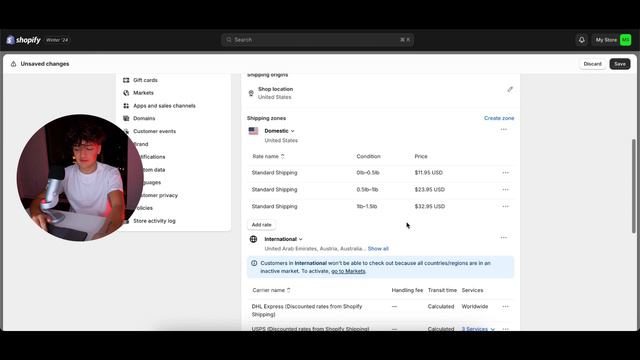
Task: Edit the shop location with the pencil icon
Action: 510,89
